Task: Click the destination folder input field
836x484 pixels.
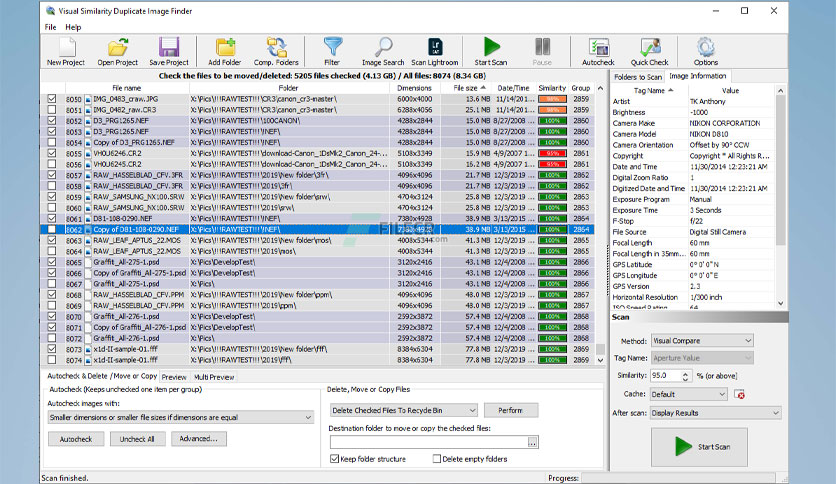Action: (x=429, y=442)
